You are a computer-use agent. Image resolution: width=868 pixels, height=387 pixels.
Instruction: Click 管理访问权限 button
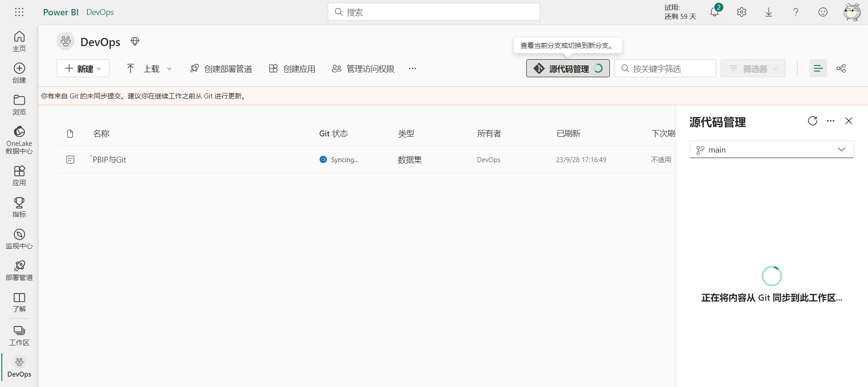click(x=363, y=69)
